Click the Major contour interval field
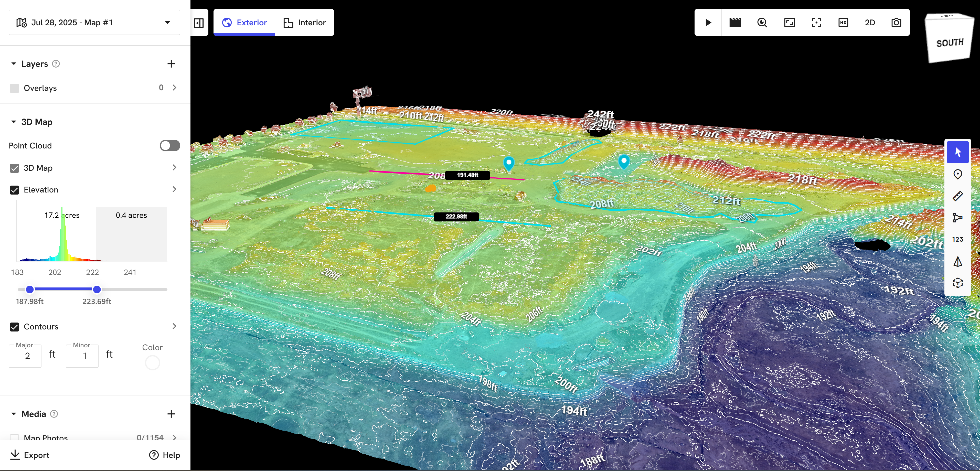The height and width of the screenshot is (471, 980). coord(25,356)
